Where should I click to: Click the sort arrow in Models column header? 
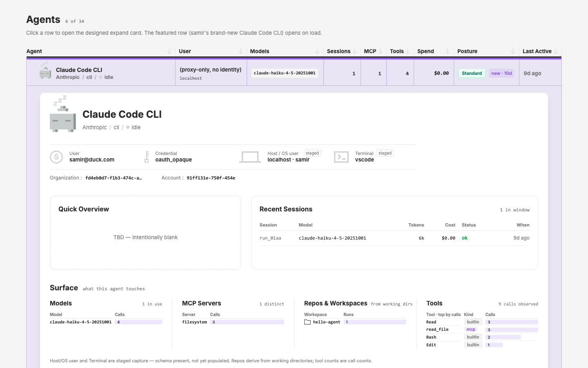pyautogui.click(x=317, y=51)
